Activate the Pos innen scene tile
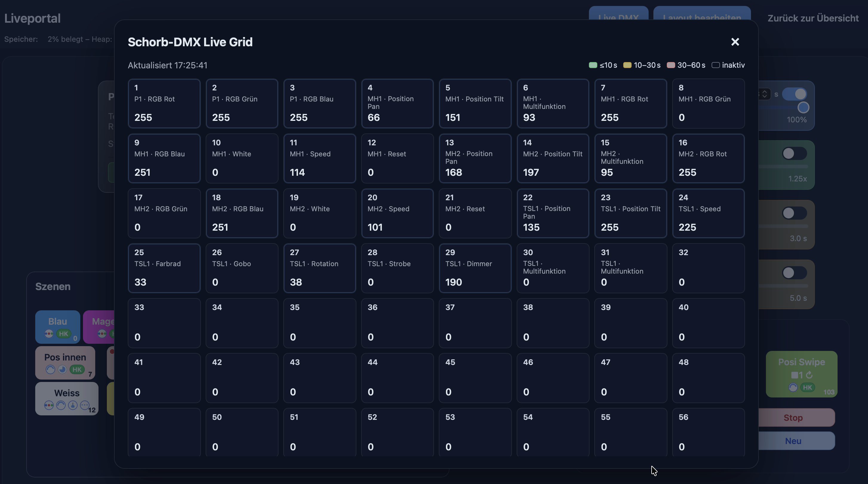Image resolution: width=868 pixels, height=484 pixels. point(65,363)
